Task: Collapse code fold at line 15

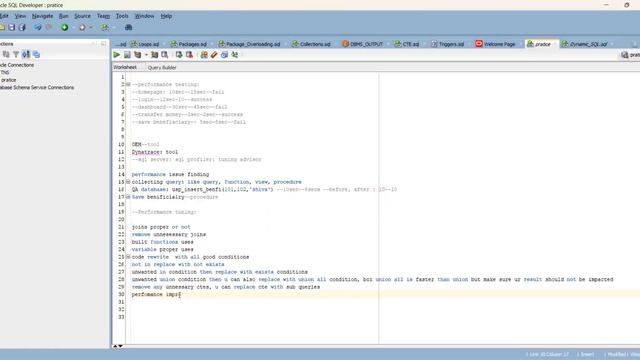Action: [x=128, y=182]
